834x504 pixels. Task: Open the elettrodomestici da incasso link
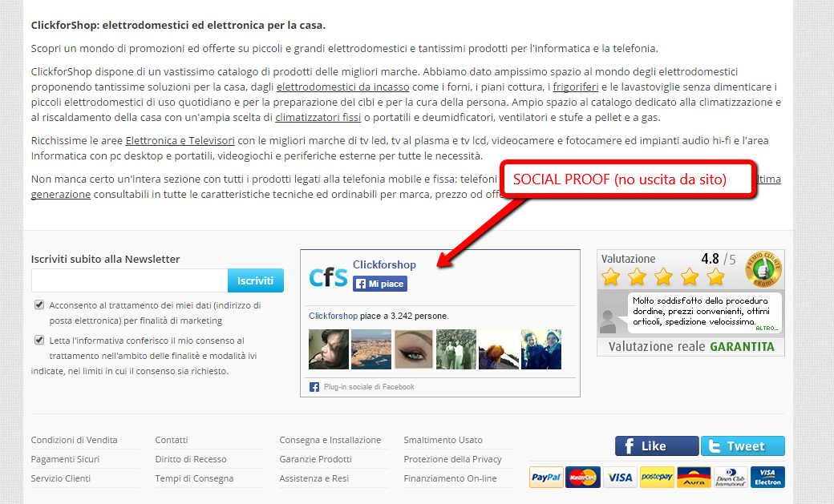pyautogui.click(x=343, y=87)
